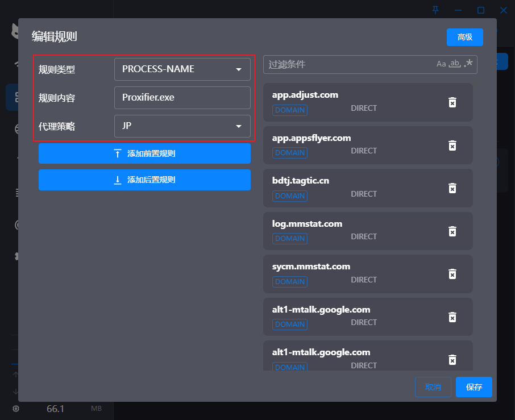
Task: Focus the 规则内容 Proxifier.exe text field
Action: [182, 98]
